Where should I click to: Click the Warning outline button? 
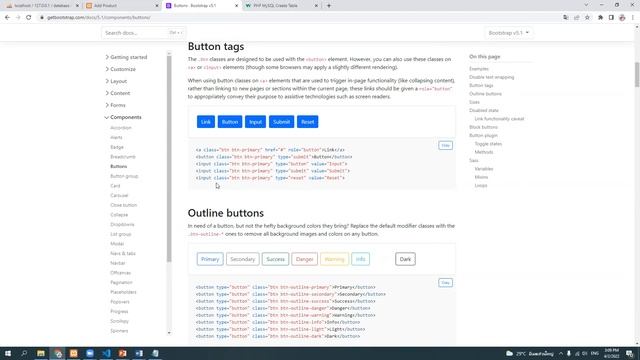click(x=334, y=259)
